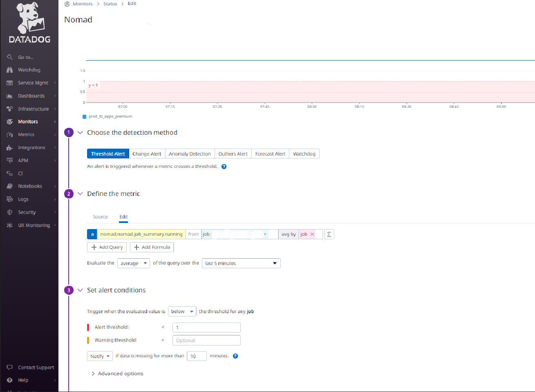Switch to the Edit metric tab
Image resolution: width=535 pixels, height=392 pixels.
click(123, 217)
